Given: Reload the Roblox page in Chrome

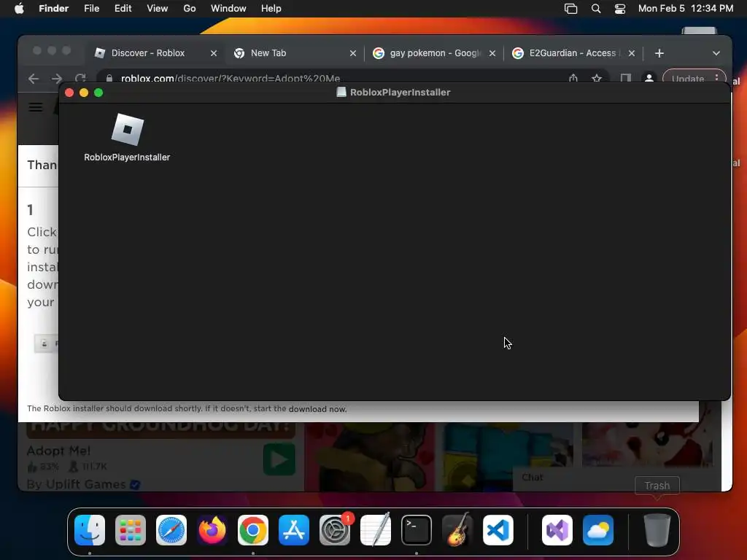Looking at the screenshot, I should (80, 77).
